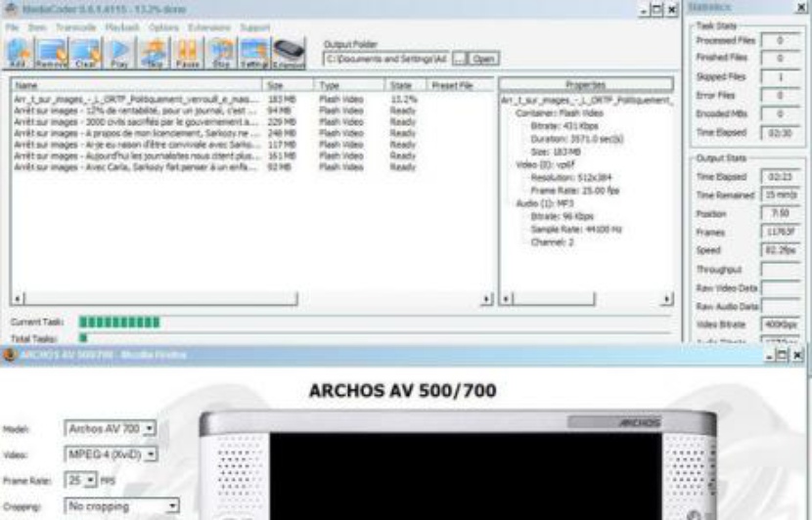The height and width of the screenshot is (520, 812).
Task: Click the file list horizontal scrollbar right arrow
Action: coord(487,298)
